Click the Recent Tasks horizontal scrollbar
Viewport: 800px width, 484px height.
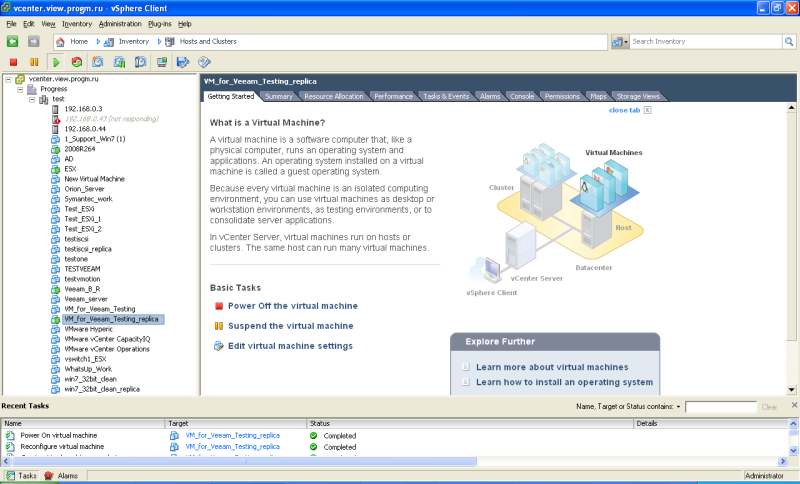click(245, 461)
